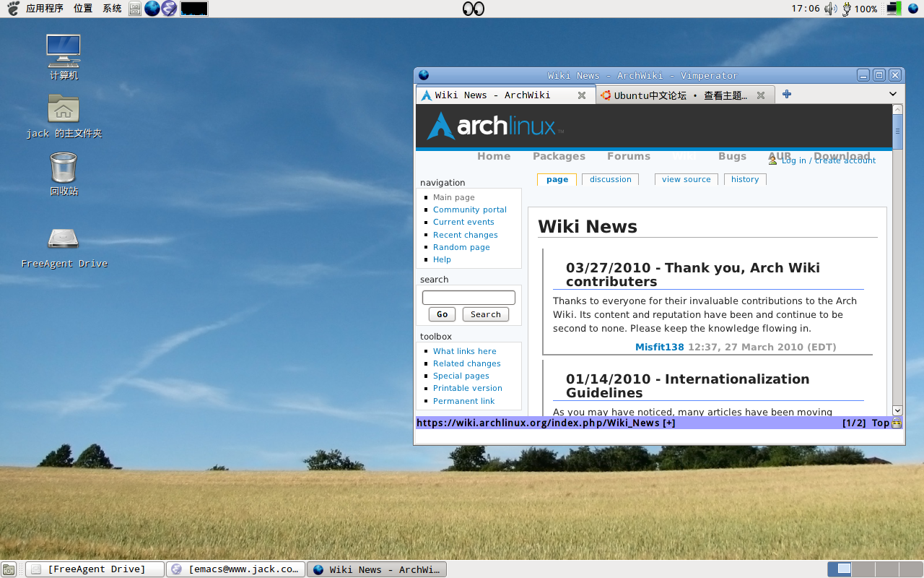Click the page vertical scrollbar thumb
Viewport: 924px width, 578px height.
point(897,132)
